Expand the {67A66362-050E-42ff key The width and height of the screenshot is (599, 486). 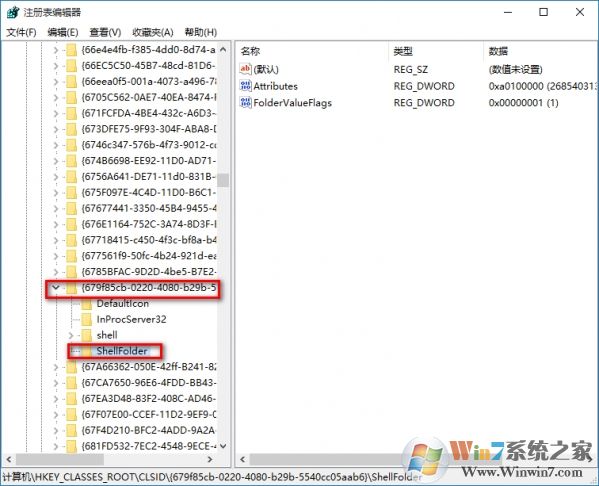(56, 367)
